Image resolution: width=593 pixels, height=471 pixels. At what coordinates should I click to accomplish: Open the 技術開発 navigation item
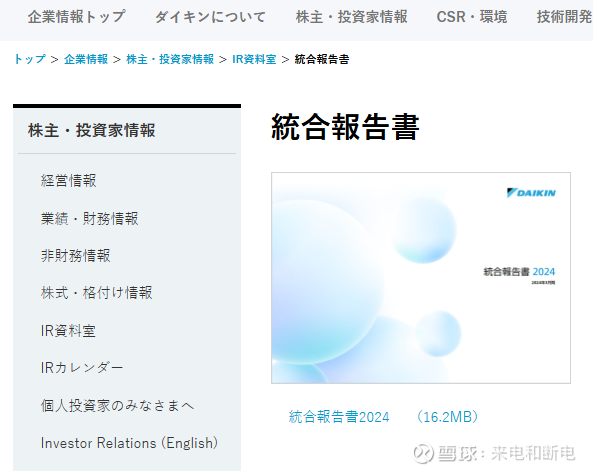point(564,17)
